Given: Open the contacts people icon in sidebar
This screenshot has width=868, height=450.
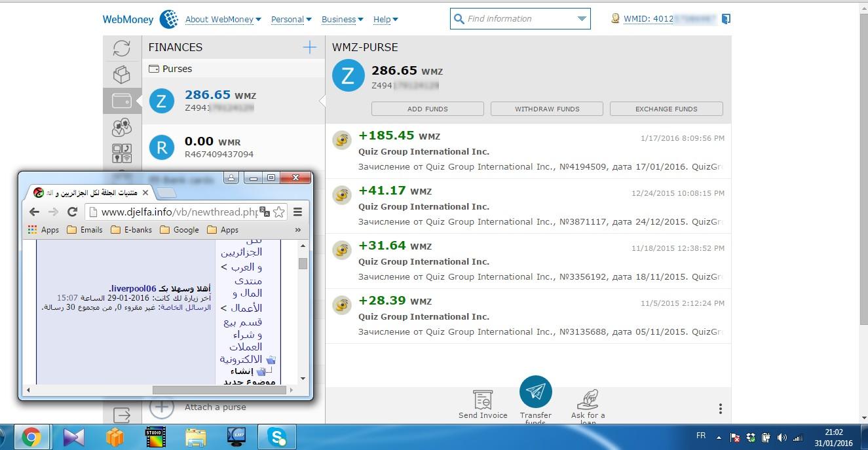Looking at the screenshot, I should [122, 127].
